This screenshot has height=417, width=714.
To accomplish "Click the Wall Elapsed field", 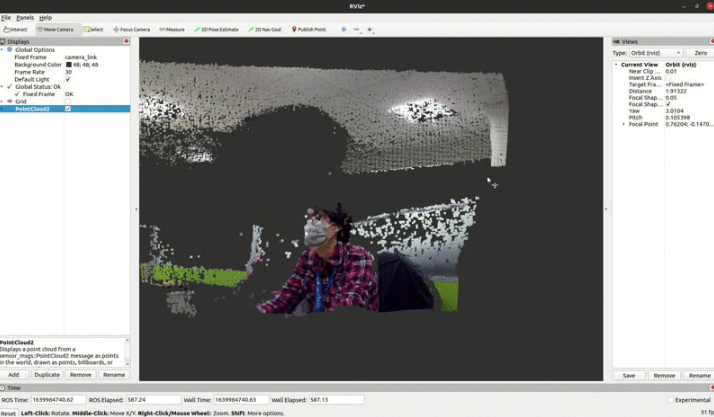I will (x=336, y=400).
